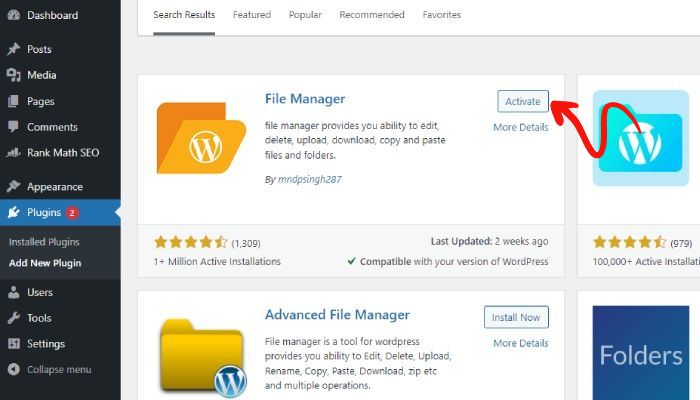Open More Details for File Manager
Viewport: 700px width, 400px height.
(x=521, y=127)
